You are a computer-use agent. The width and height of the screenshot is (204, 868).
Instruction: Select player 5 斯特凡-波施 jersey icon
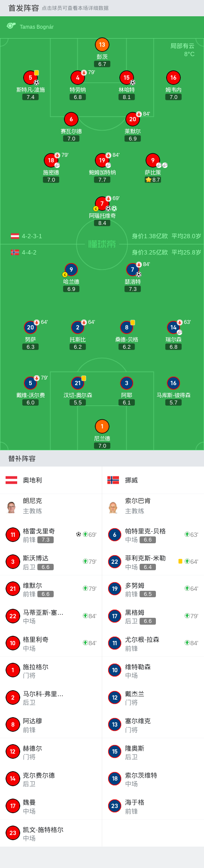coord(30,78)
